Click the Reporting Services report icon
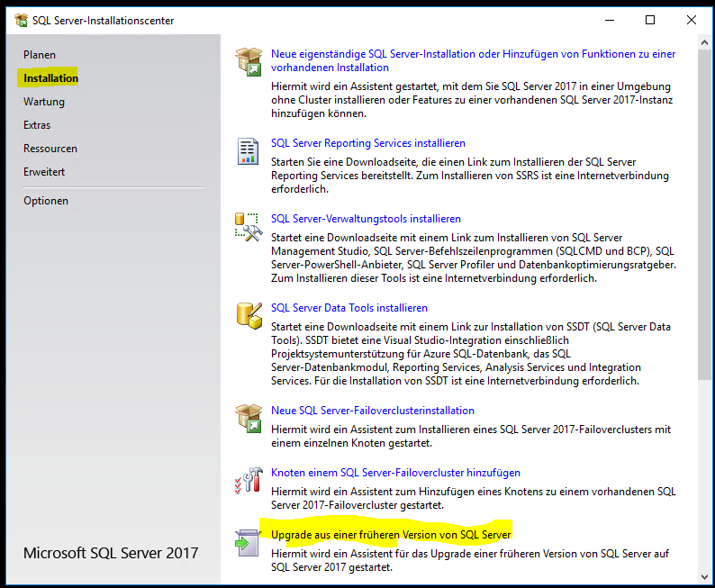 coord(248,151)
